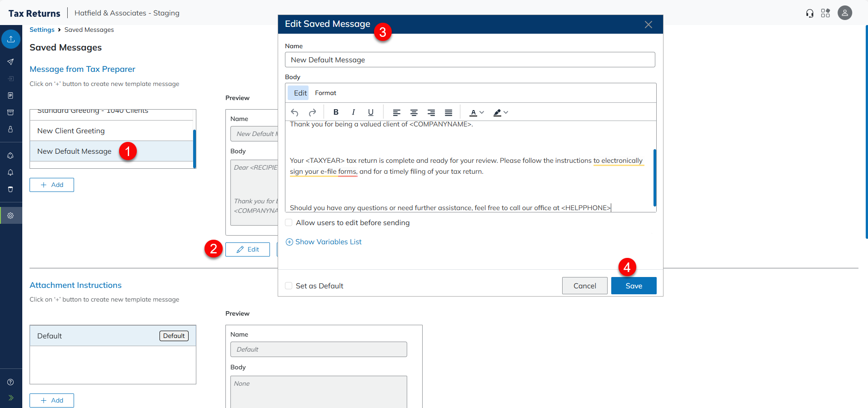Apply italic formatting to the text
Image resolution: width=868 pixels, height=408 pixels.
pos(353,112)
